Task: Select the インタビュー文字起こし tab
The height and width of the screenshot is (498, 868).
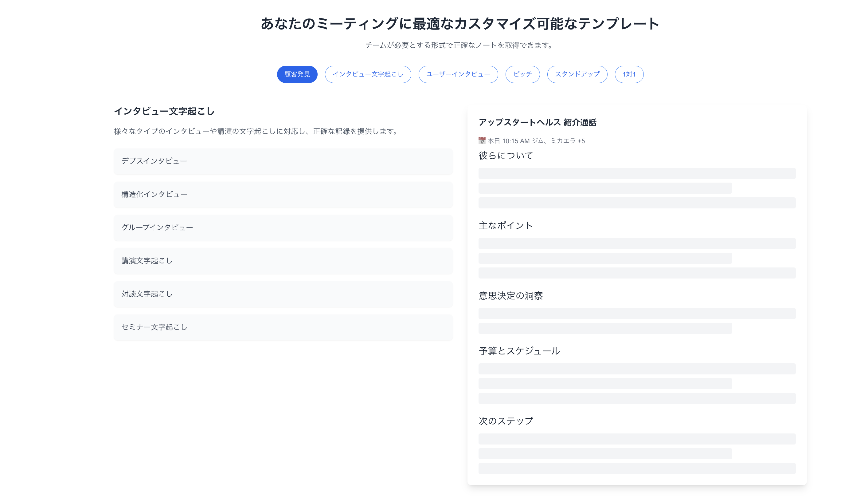Action: [x=368, y=74]
